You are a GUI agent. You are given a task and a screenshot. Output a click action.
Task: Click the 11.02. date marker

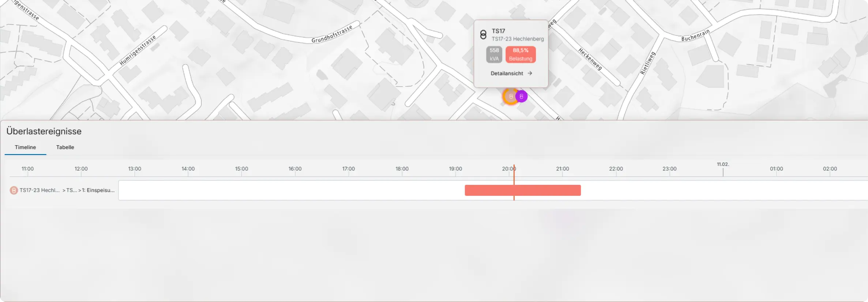pos(723,164)
